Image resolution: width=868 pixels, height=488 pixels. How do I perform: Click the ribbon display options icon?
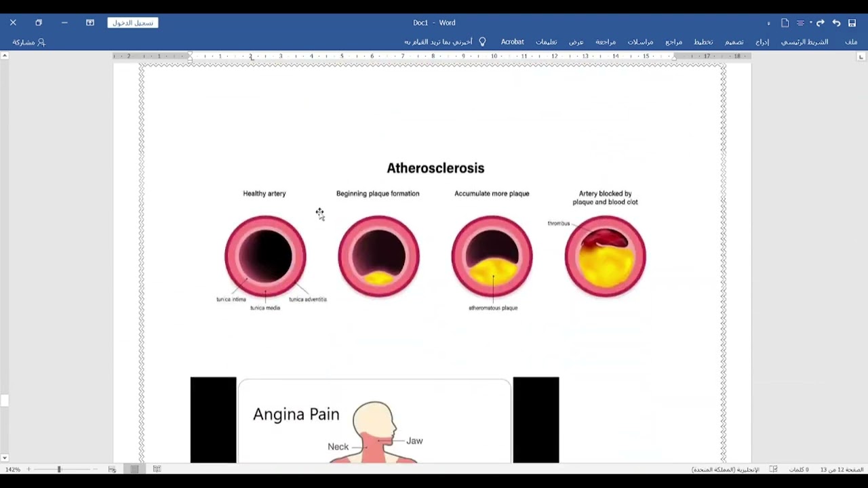90,22
